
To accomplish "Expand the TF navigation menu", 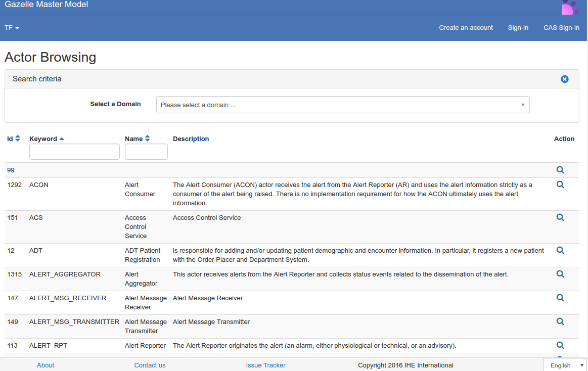I will pyautogui.click(x=12, y=28).
